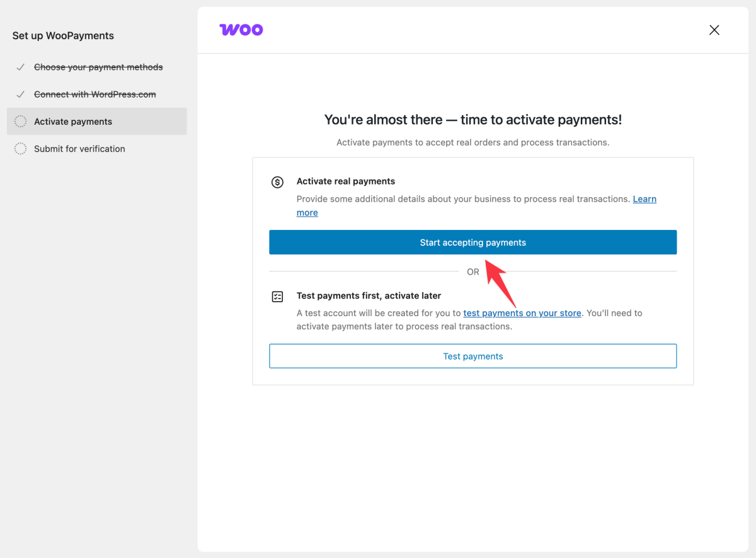The width and height of the screenshot is (756, 558).
Task: Select the Activate payments step
Action: (x=73, y=121)
